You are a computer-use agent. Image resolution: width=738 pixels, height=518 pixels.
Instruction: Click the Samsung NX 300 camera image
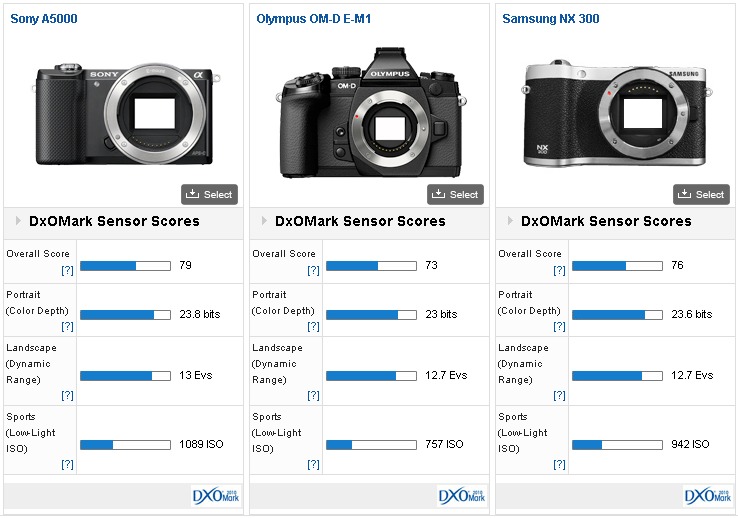tap(617, 113)
